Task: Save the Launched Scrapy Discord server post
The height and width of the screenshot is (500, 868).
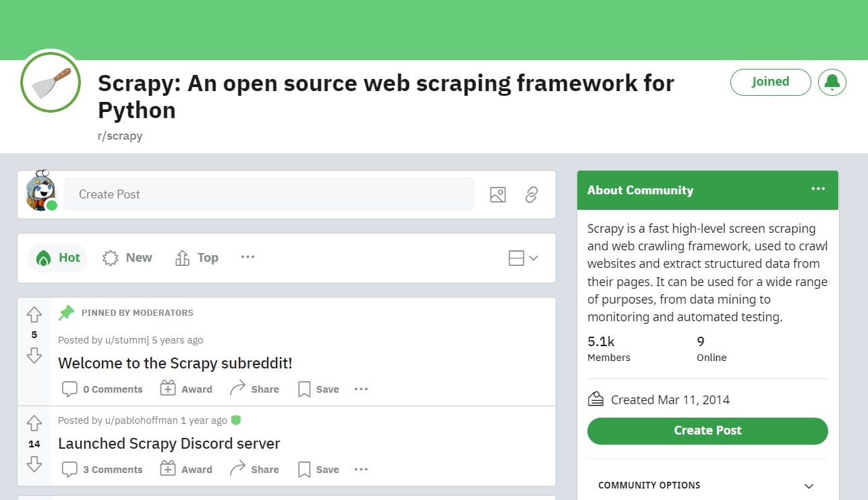Action: 318,470
